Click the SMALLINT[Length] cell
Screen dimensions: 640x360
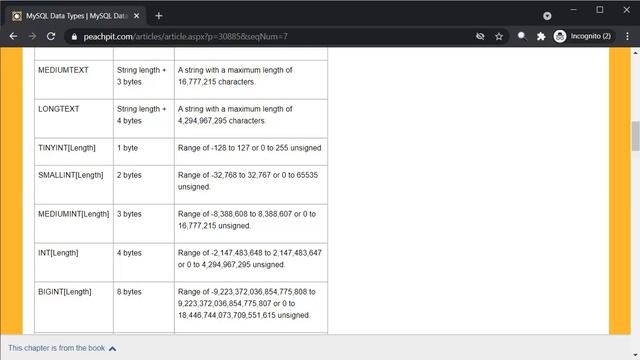[74, 184]
